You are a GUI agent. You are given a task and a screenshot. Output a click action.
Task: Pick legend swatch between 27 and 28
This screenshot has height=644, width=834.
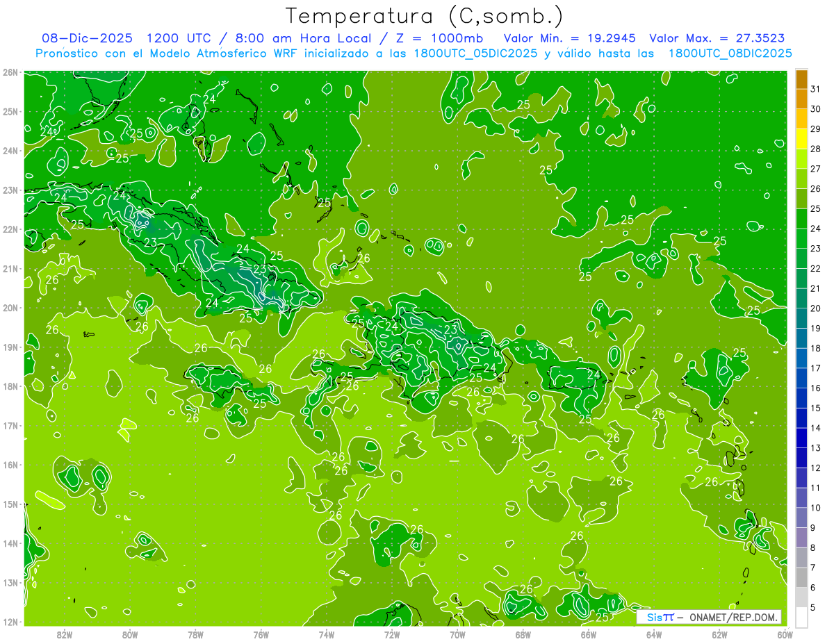pyautogui.click(x=801, y=158)
